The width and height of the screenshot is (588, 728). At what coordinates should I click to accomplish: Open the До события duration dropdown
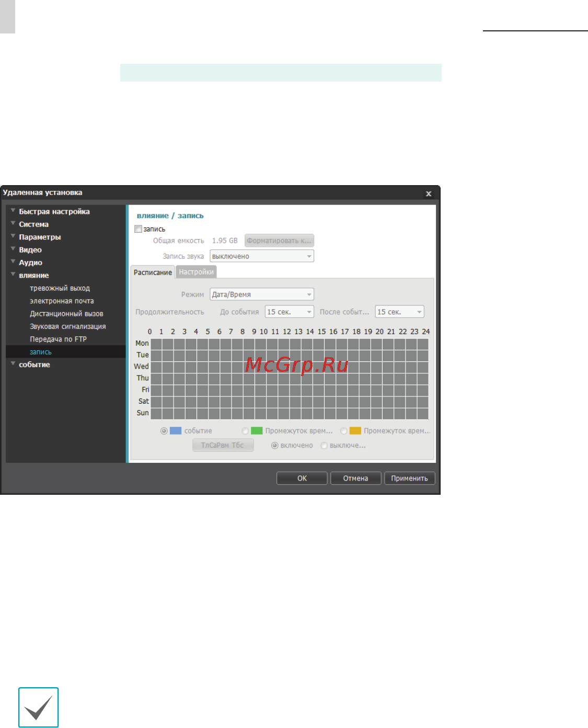[290, 312]
